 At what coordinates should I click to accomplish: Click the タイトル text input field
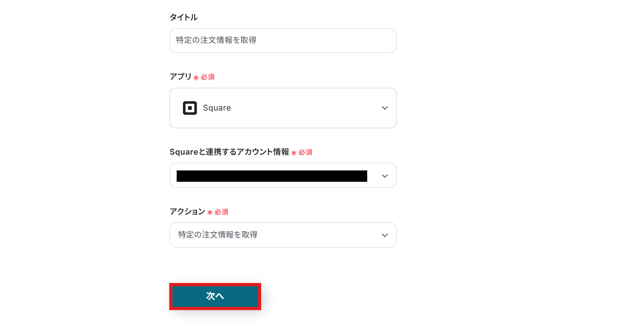tap(283, 40)
